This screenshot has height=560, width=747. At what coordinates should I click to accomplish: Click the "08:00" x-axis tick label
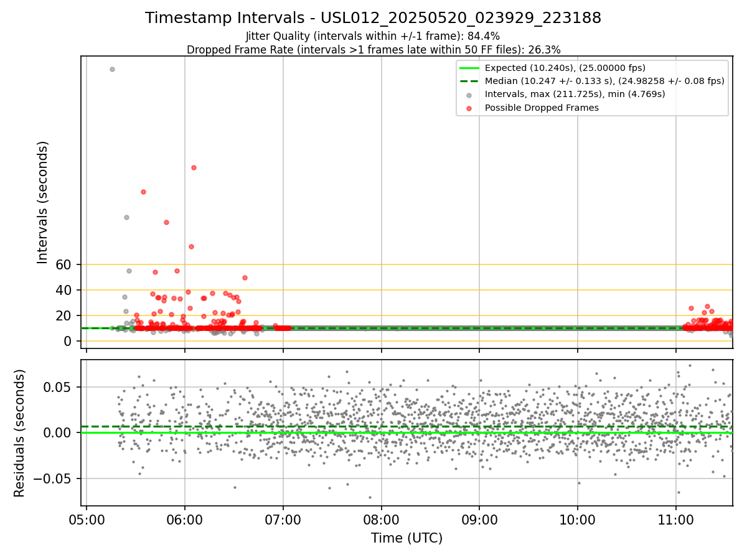coord(382,520)
